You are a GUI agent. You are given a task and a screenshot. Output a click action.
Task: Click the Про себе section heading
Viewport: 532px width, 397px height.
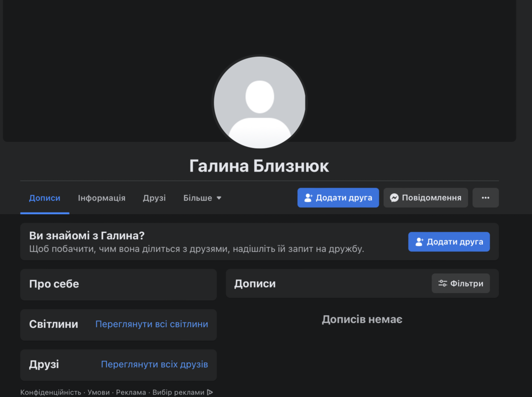54,284
